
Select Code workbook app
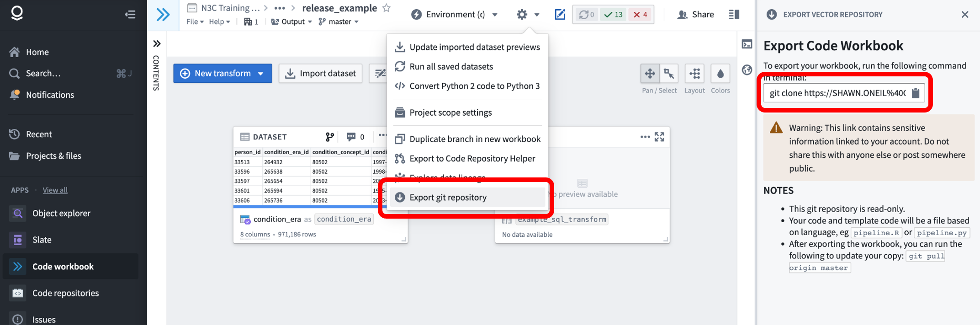click(71, 266)
